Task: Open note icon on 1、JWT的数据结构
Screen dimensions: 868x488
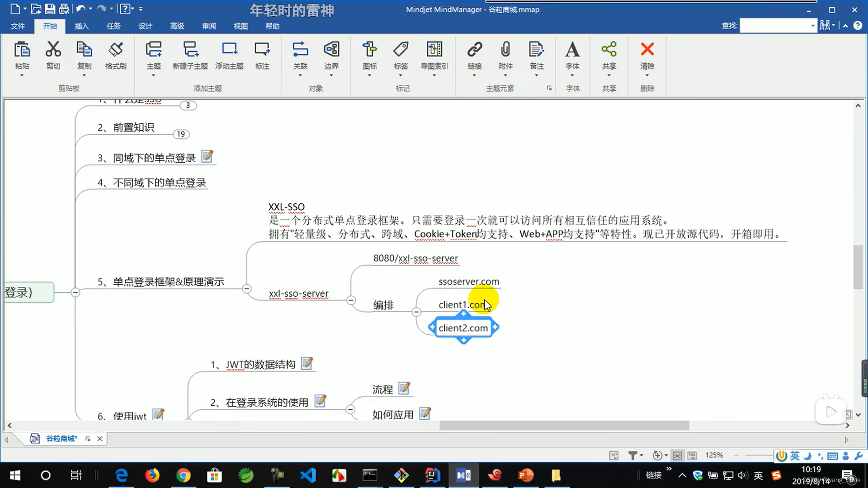Action: coord(307,363)
